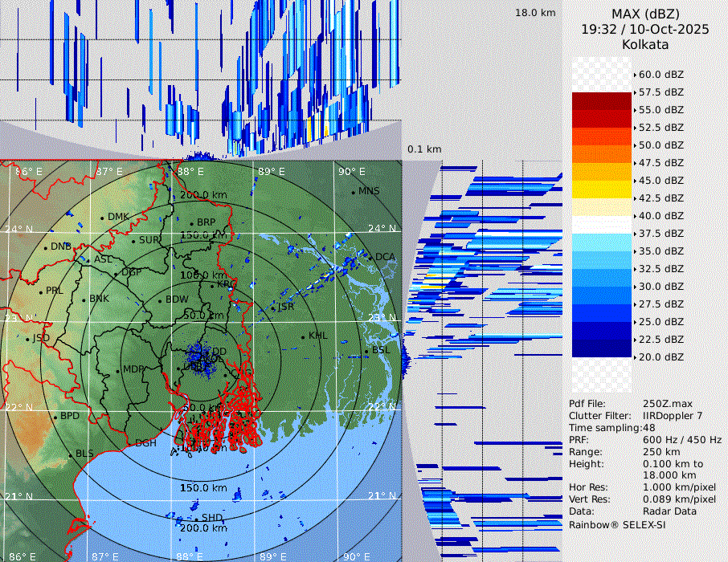The image size is (728, 562).
Task: Click the MNS station marker on map
Action: (x=354, y=192)
